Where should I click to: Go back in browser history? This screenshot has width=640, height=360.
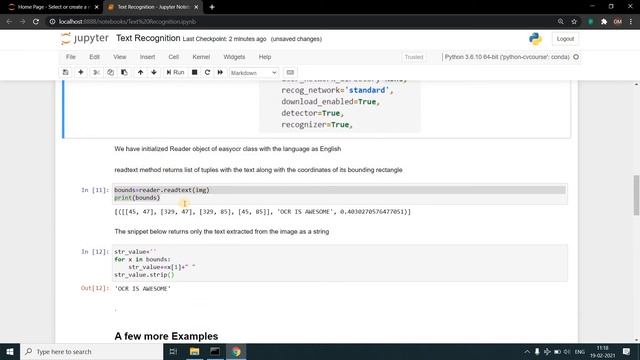point(9,22)
